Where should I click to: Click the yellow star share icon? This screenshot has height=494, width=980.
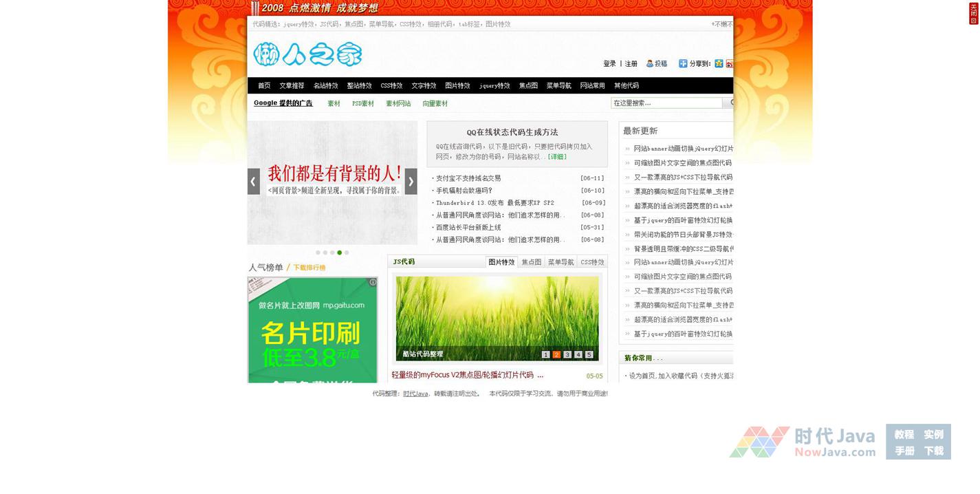[x=719, y=63]
